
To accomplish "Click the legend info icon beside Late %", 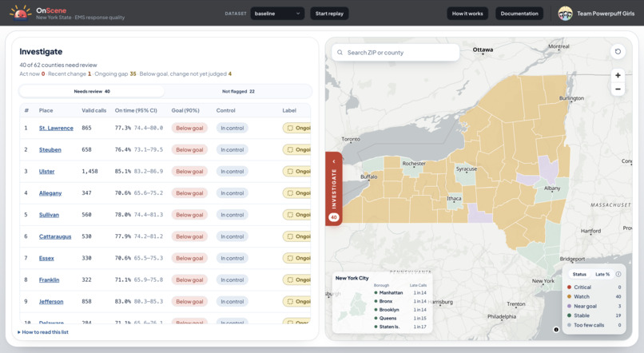I will pos(618,274).
